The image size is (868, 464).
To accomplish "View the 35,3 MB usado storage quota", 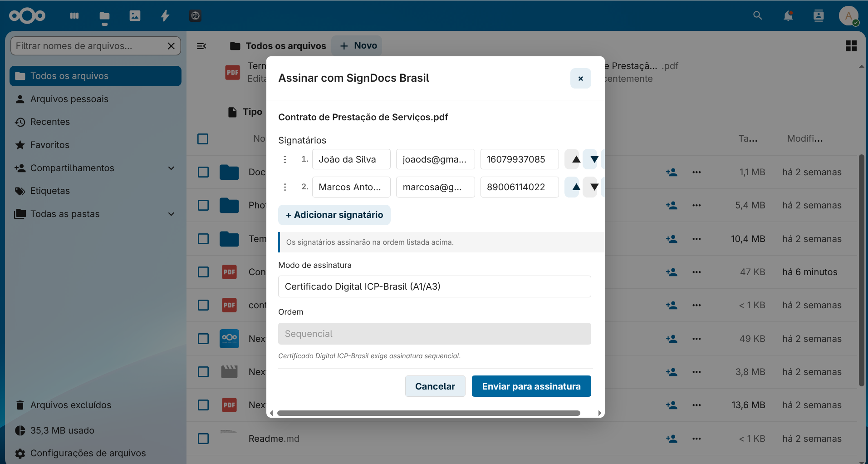I will click(95, 430).
